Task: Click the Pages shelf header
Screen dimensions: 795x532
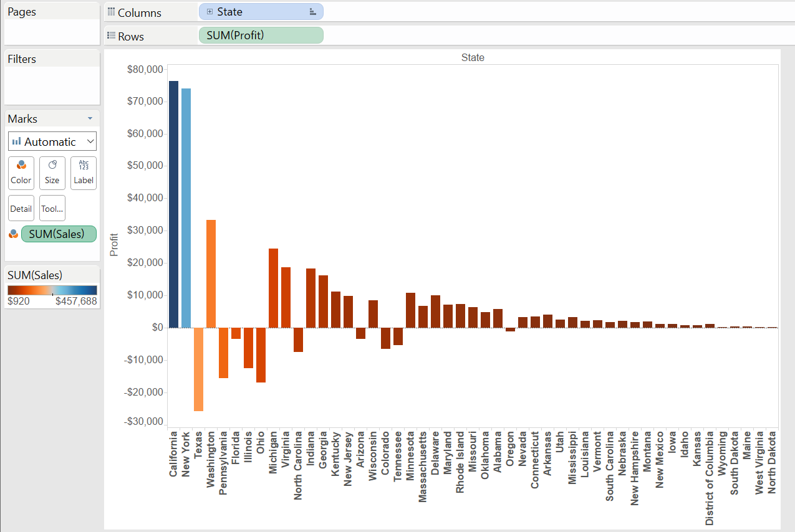Action: [x=22, y=12]
